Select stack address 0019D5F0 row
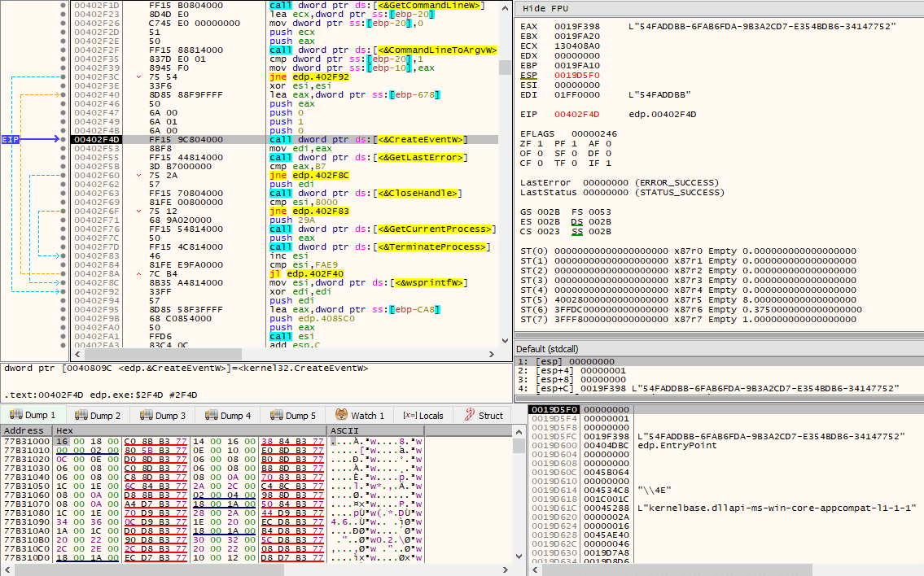Screen dimensions: 924x576 pyautogui.click(x=726, y=409)
